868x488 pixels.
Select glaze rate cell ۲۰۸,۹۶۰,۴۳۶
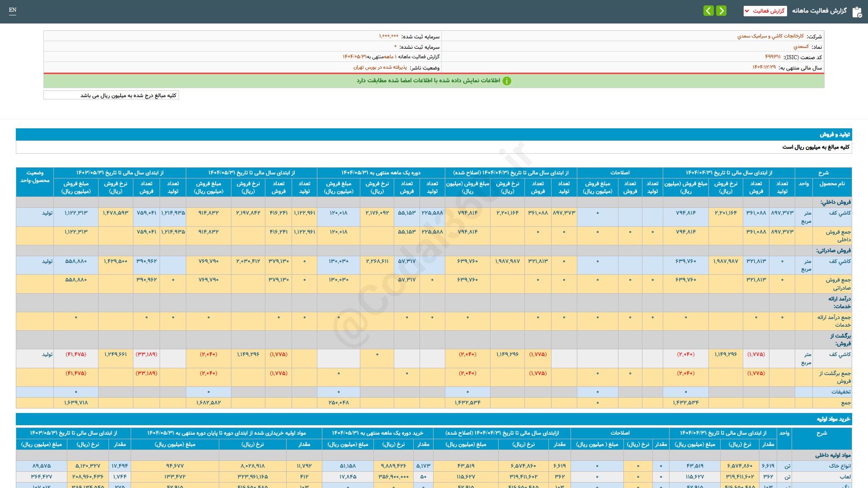88,477
